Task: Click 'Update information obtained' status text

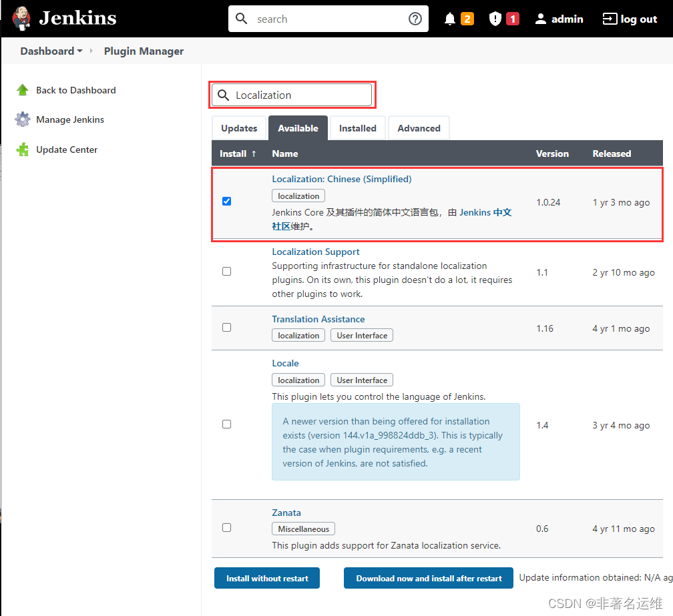Action: pyautogui.click(x=596, y=578)
